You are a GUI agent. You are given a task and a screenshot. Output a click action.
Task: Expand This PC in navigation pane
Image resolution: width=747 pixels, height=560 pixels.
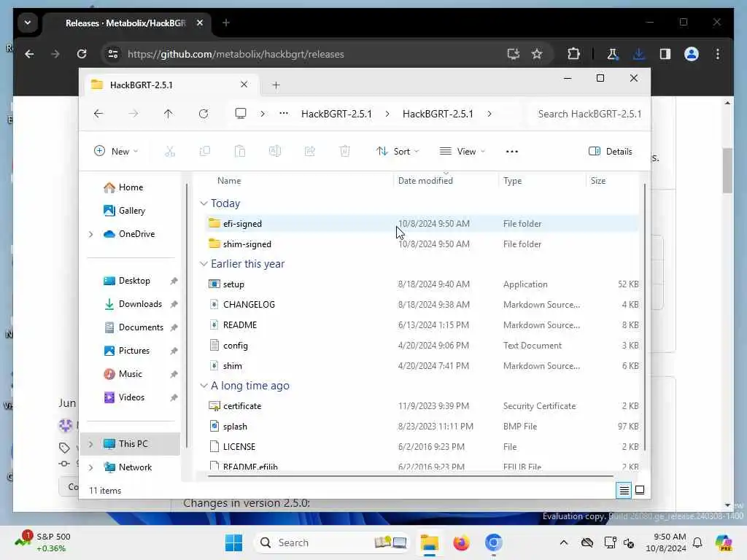pyautogui.click(x=91, y=444)
